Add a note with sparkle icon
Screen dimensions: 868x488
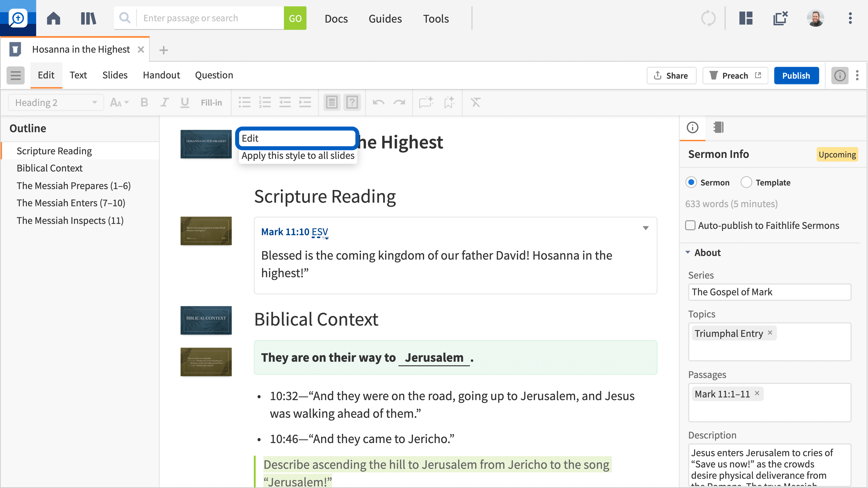point(426,102)
